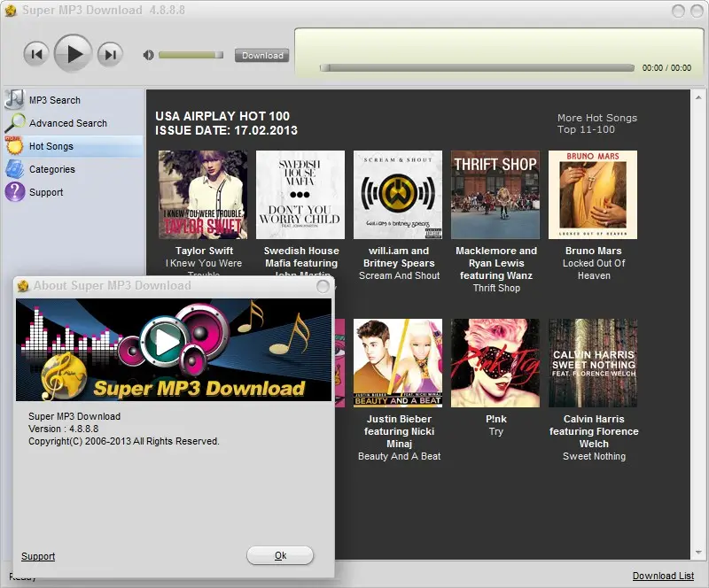This screenshot has width=709, height=588.
Task: Click the scrollbar down arrow
Action: click(x=698, y=553)
